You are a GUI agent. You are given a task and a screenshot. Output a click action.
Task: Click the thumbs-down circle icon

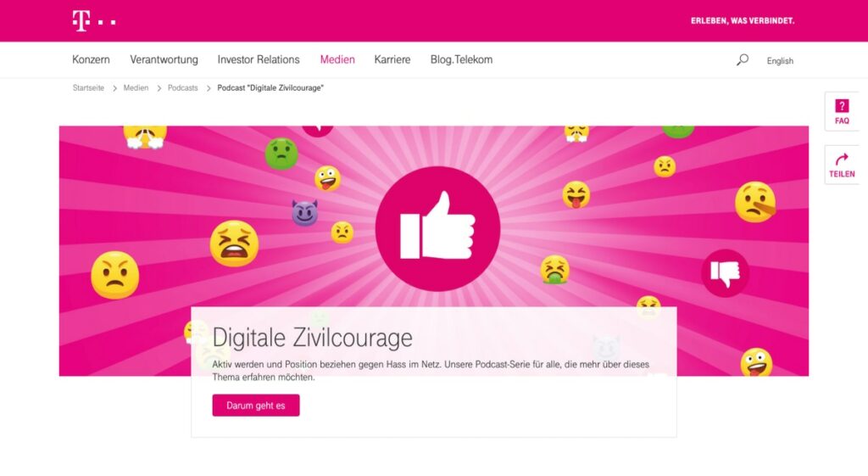point(725,272)
